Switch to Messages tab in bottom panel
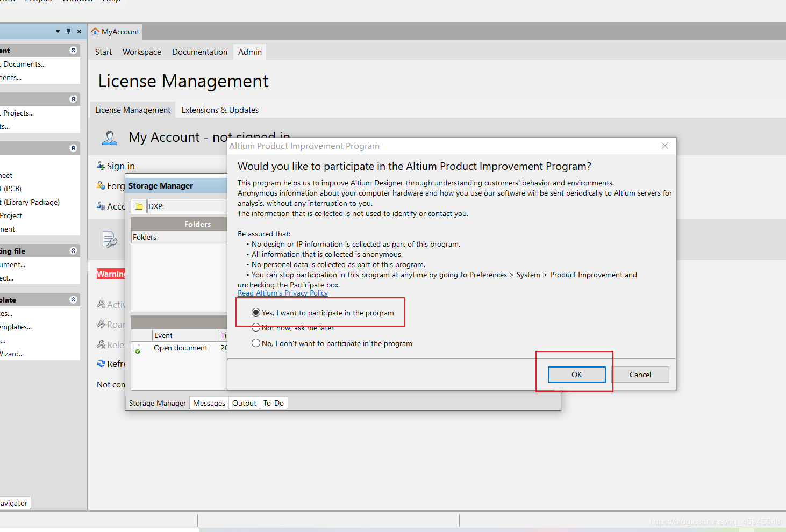This screenshot has width=786, height=532. [x=209, y=403]
